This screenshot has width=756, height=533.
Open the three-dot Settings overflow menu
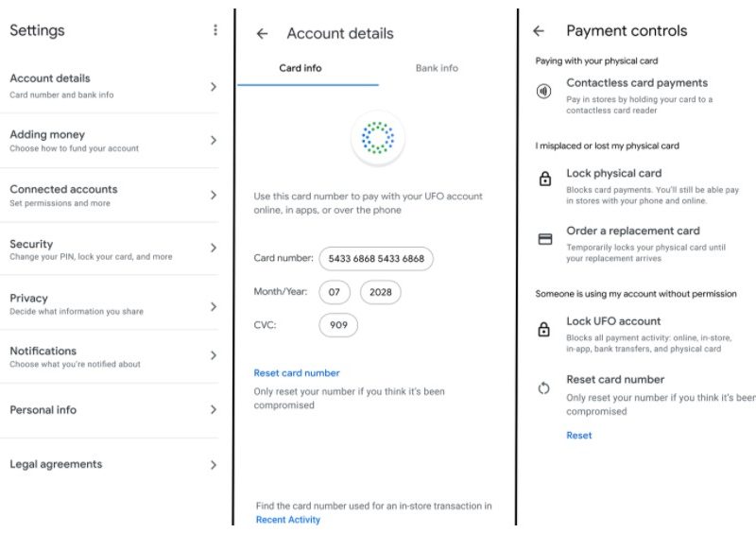215,30
